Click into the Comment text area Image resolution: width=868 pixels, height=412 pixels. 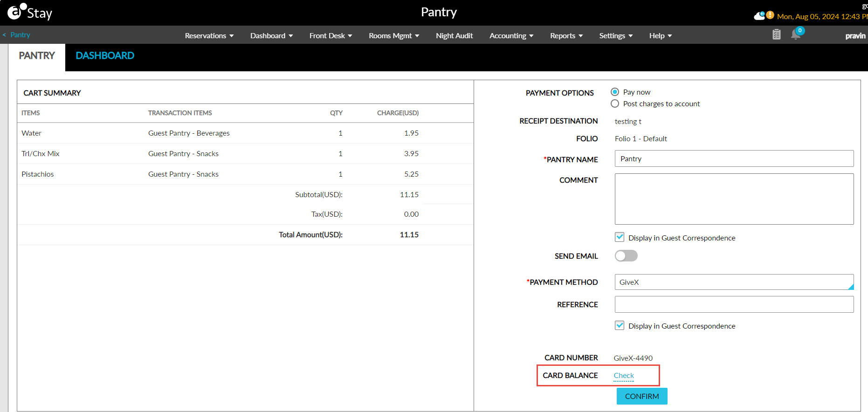tap(734, 199)
